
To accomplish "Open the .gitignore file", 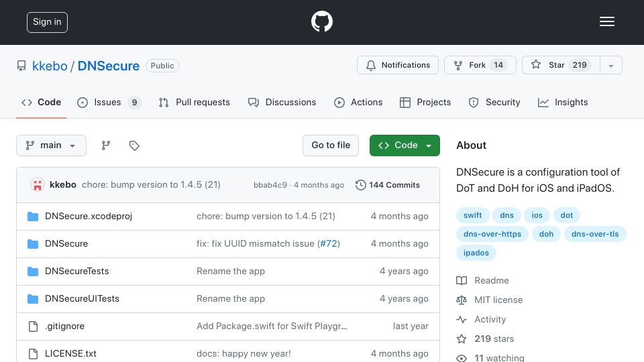I will 64,326.
